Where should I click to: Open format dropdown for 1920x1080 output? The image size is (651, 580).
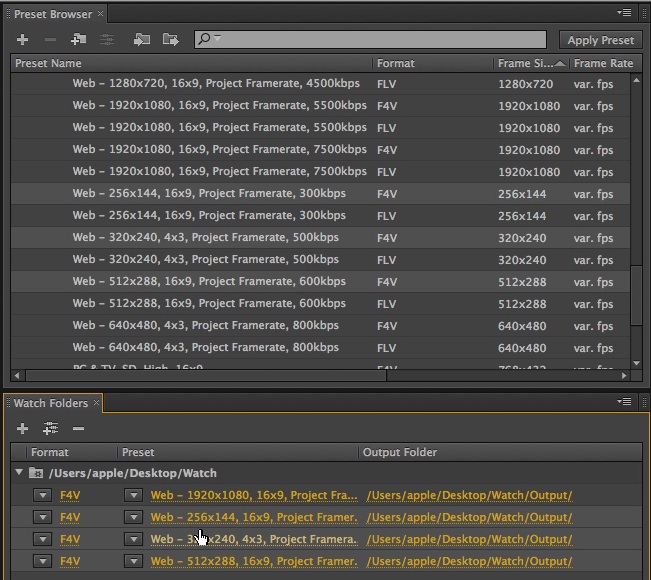43,495
